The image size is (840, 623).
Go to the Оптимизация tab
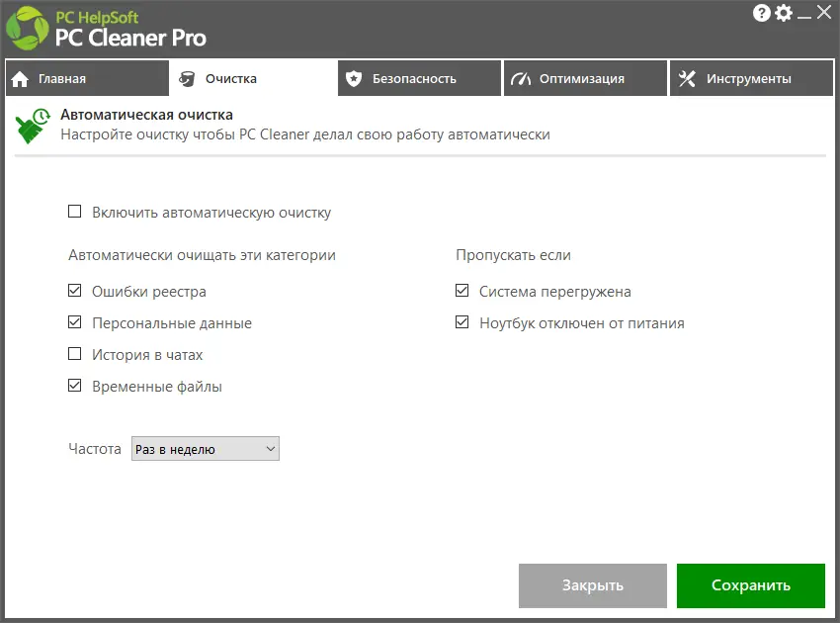click(x=585, y=78)
